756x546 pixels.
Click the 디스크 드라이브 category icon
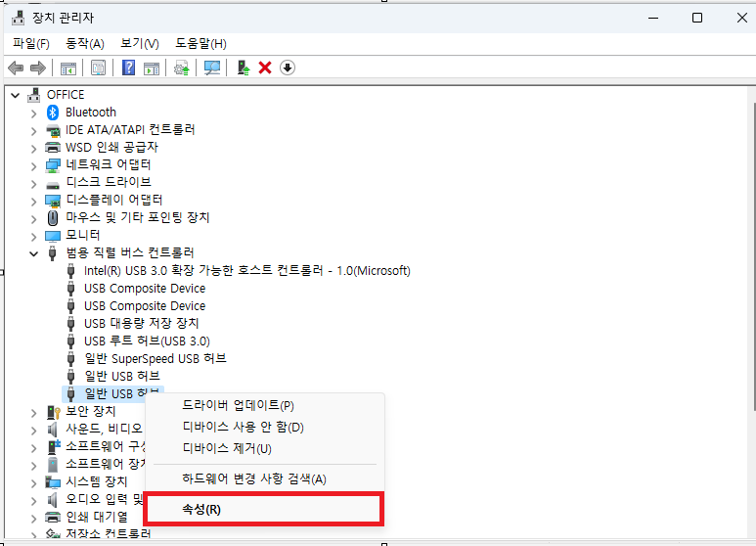53,185
